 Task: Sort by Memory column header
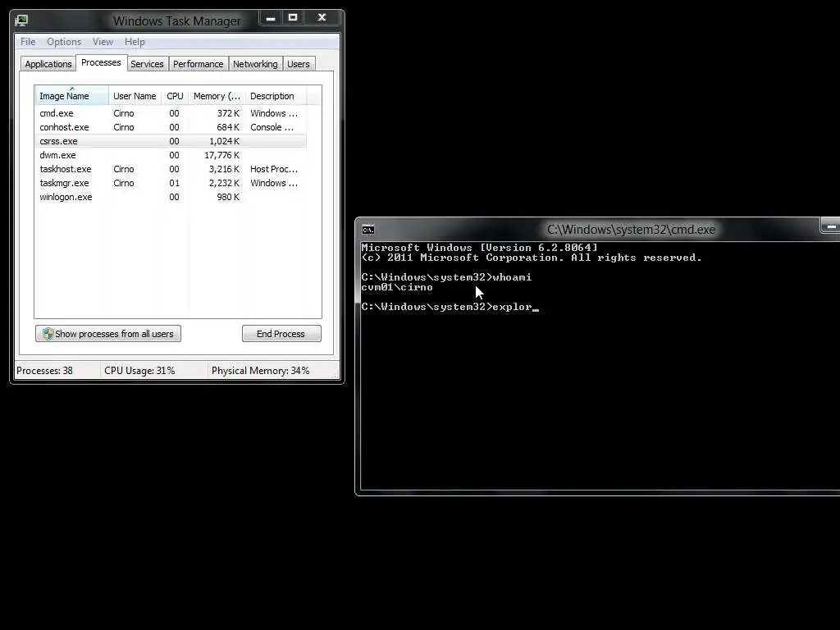click(x=217, y=96)
